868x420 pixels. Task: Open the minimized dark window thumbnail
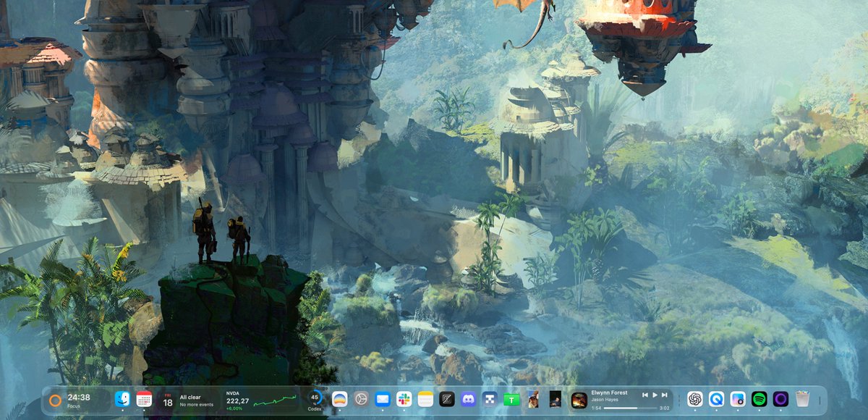pos(555,399)
